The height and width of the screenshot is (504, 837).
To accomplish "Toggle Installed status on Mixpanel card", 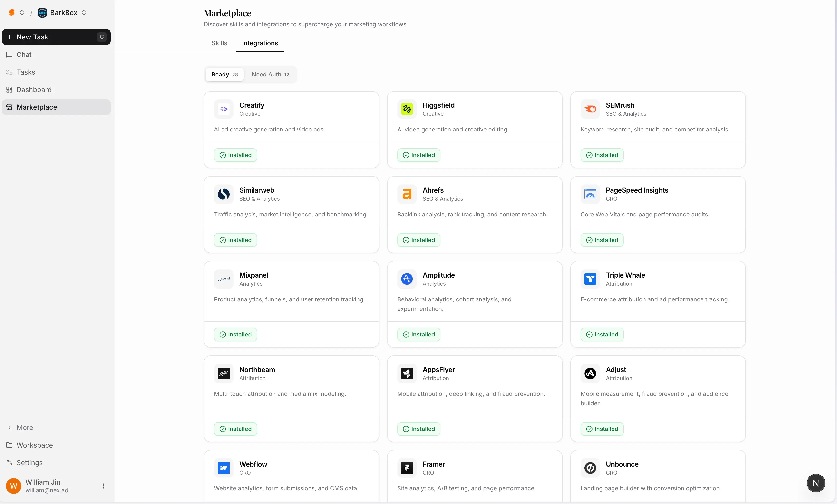I will [235, 334].
